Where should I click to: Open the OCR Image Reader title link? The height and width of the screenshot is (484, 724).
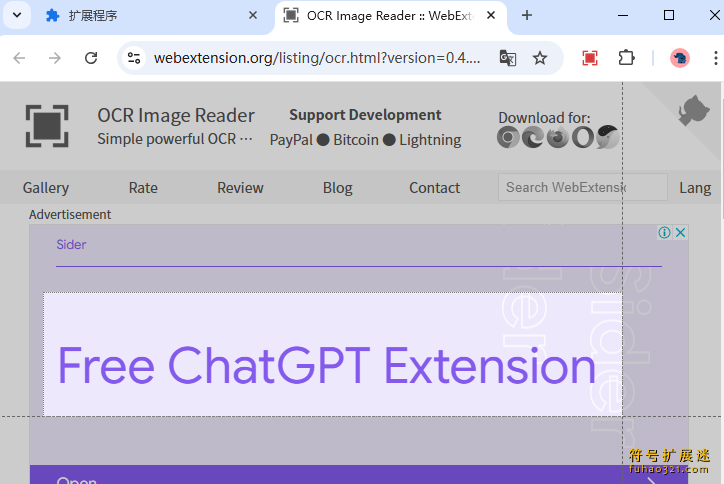pyautogui.click(x=176, y=115)
